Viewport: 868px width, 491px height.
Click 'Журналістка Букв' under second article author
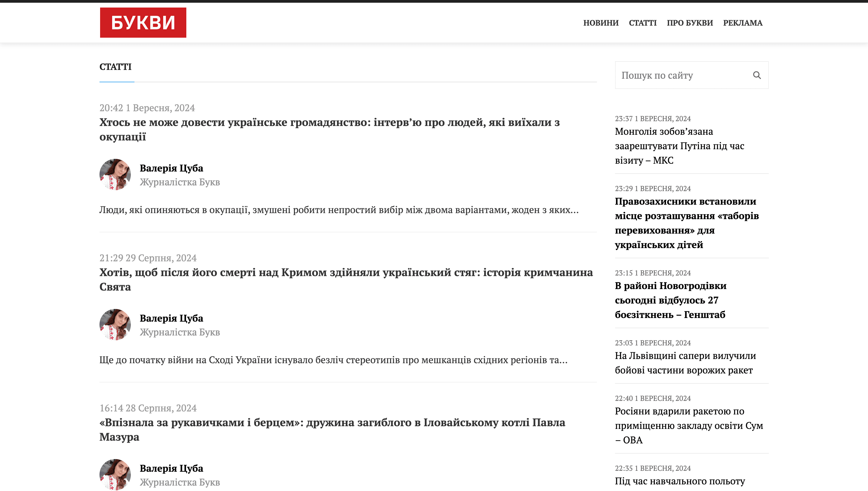180,332
